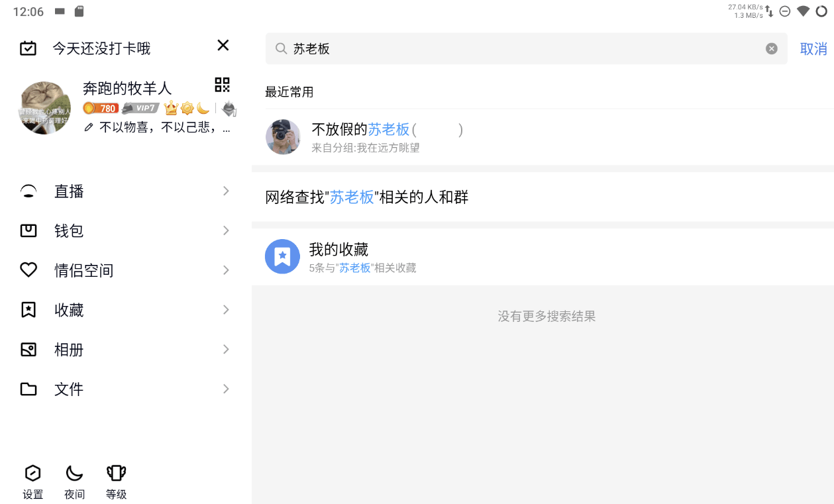Screen dimensions: 834x504
Task: Open the 等级 trophy icon
Action: 116,481
